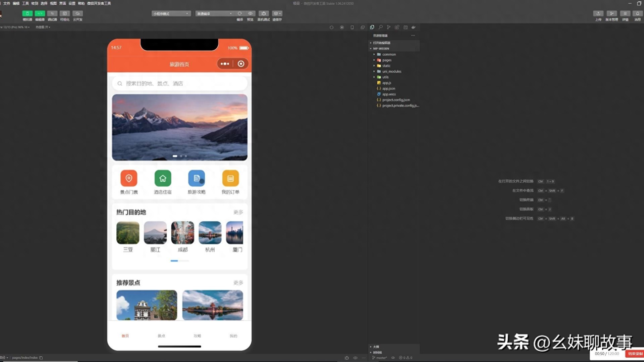Open the 工具 menu

coord(25,3)
